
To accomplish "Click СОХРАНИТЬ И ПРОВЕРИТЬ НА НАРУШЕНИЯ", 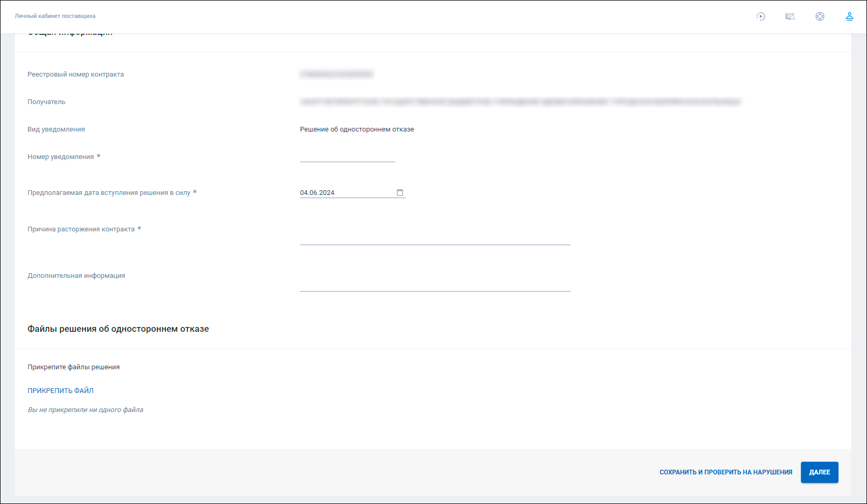I will [x=726, y=472].
